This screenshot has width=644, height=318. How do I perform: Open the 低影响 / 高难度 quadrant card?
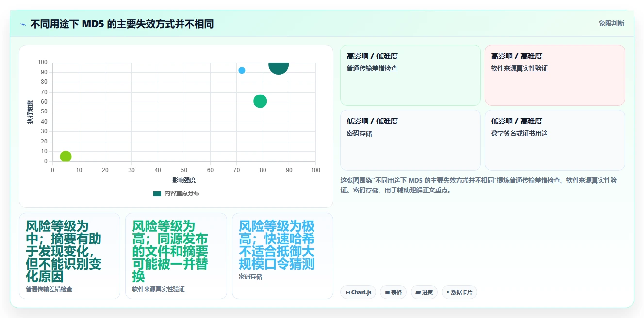(555, 140)
